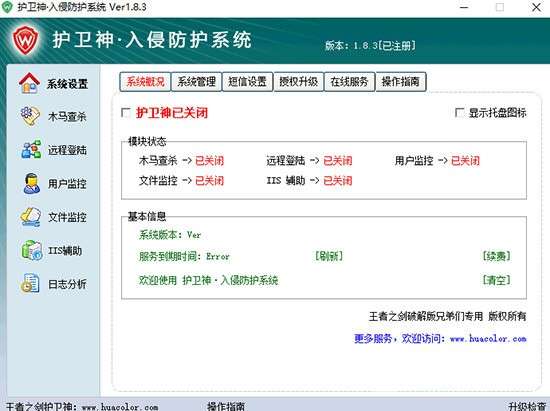Click the 远程登陆 network icon
550x411 pixels.
(x=31, y=150)
